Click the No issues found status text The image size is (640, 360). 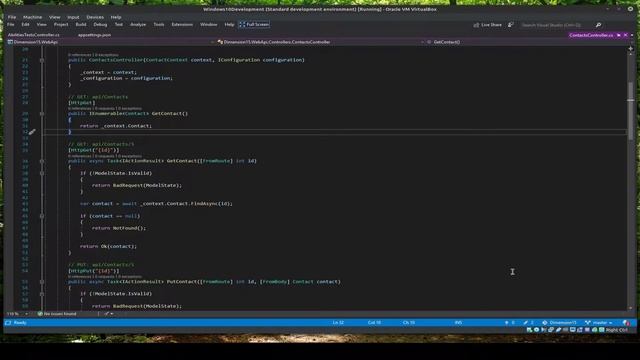[60, 314]
